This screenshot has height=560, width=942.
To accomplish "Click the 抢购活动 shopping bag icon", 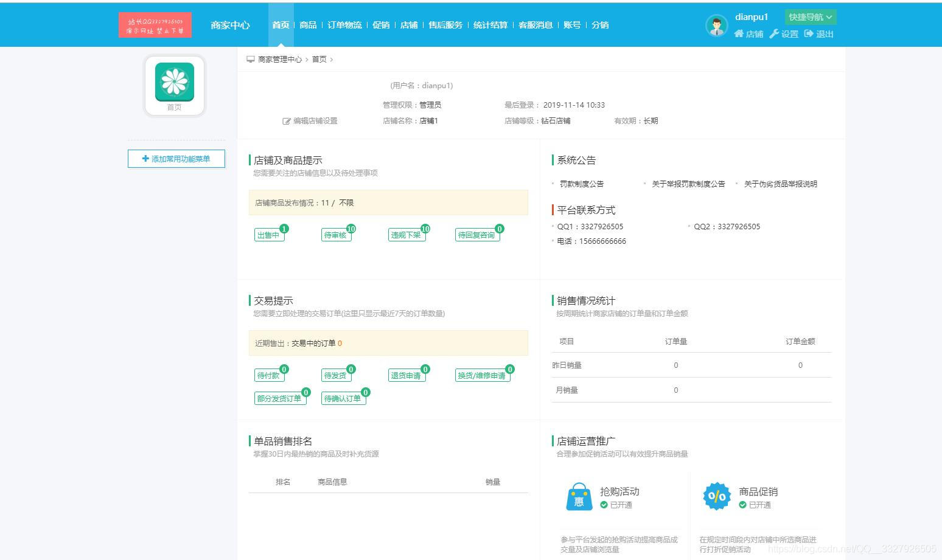I will pyautogui.click(x=578, y=496).
